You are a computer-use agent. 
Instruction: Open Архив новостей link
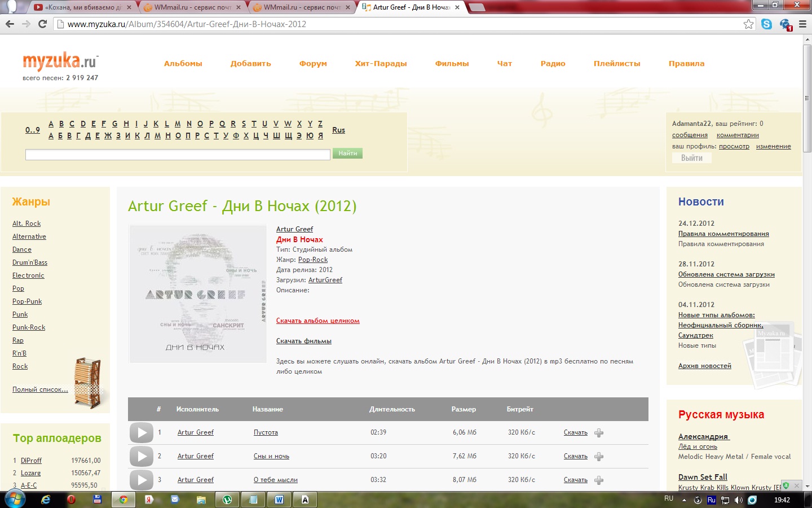point(705,366)
